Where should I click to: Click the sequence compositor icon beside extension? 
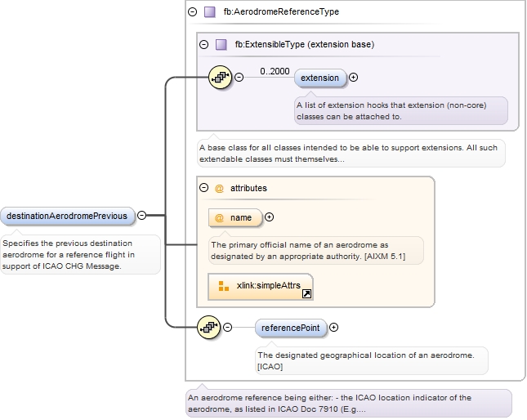[221, 78]
